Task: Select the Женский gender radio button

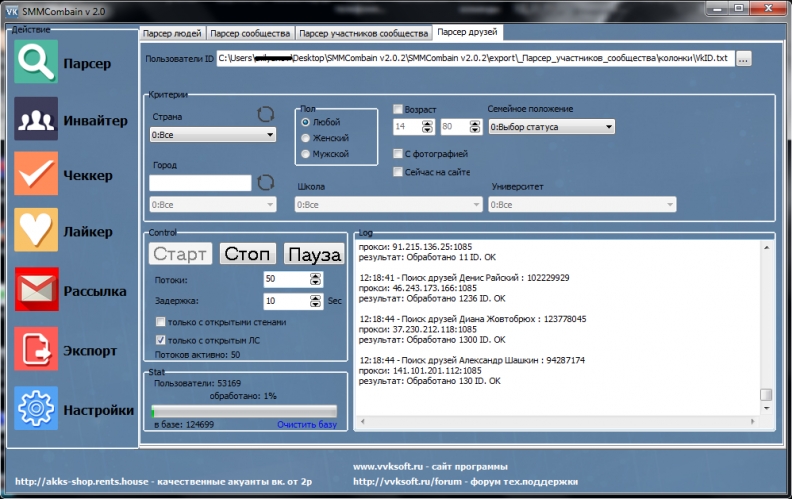Action: pyautogui.click(x=305, y=138)
